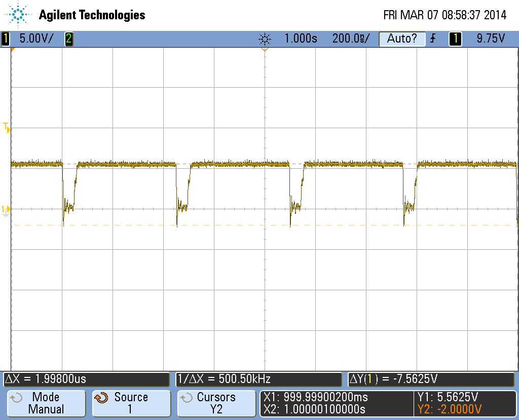Viewport: 519px width, 420px height.
Task: Click the 5.00V/ vertical scale value
Action: pos(36,39)
